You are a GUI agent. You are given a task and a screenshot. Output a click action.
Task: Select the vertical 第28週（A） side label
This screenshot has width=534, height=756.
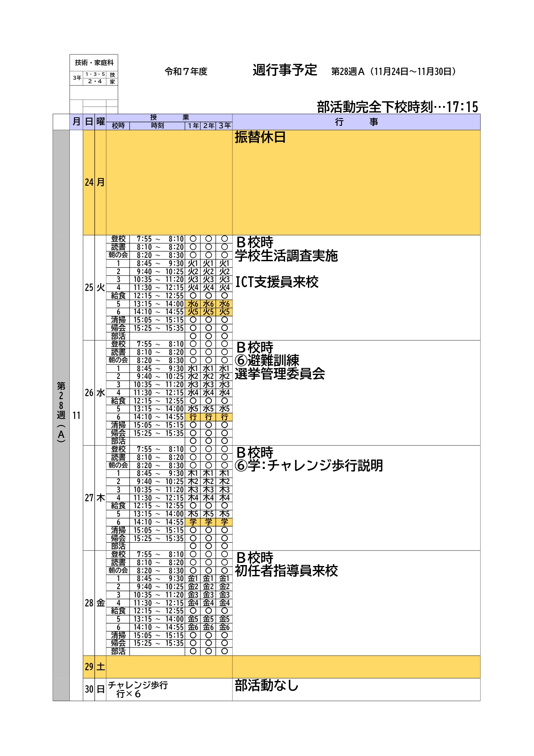pyautogui.click(x=61, y=412)
